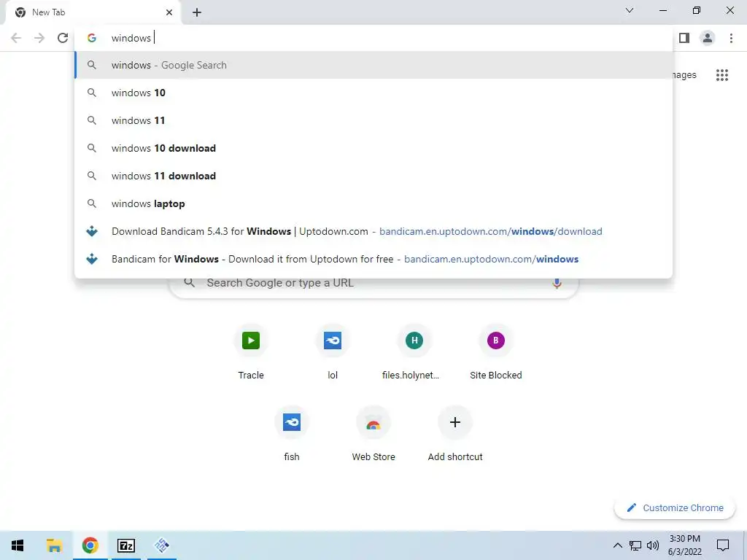The image size is (747, 560).
Task: Click the Add shortcut button
Action: (455, 434)
